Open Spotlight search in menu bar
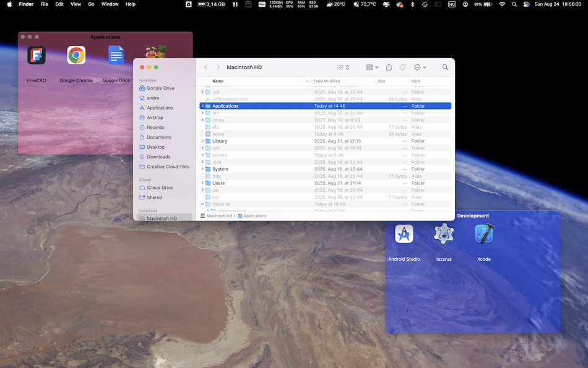 [x=514, y=4]
